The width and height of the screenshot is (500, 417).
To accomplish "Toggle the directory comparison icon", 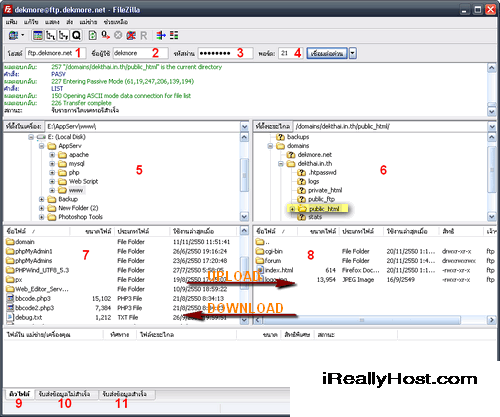I will (x=174, y=35).
